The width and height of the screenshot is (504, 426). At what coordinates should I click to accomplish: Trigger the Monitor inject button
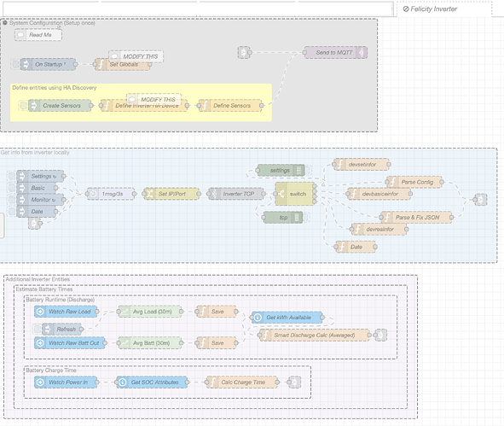click(11, 200)
